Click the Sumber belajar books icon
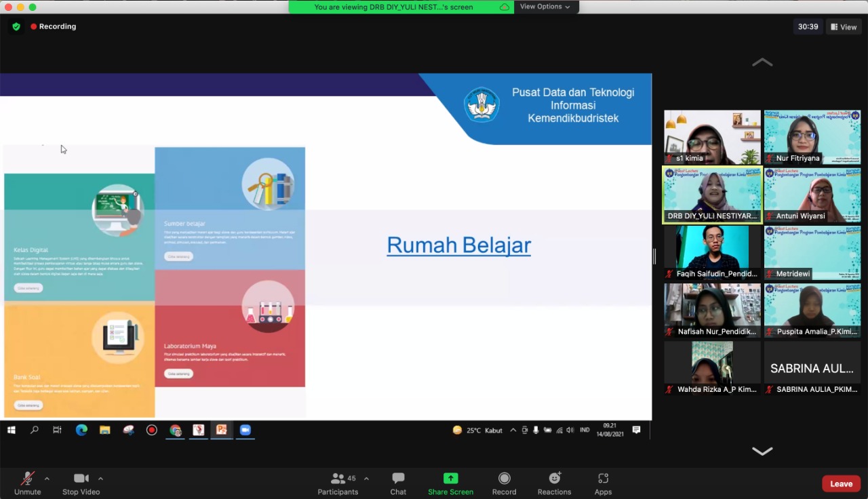Image resolution: width=868 pixels, height=499 pixels. [268, 184]
